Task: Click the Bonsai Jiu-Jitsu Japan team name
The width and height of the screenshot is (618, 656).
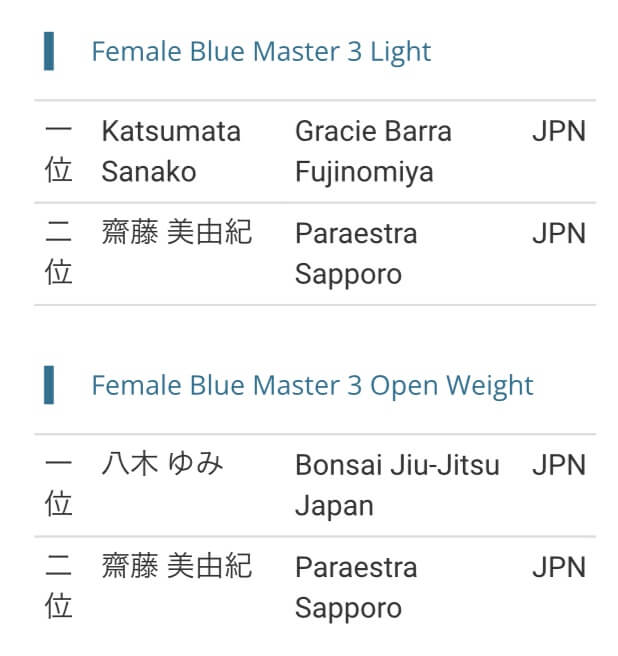Action: tap(397, 485)
